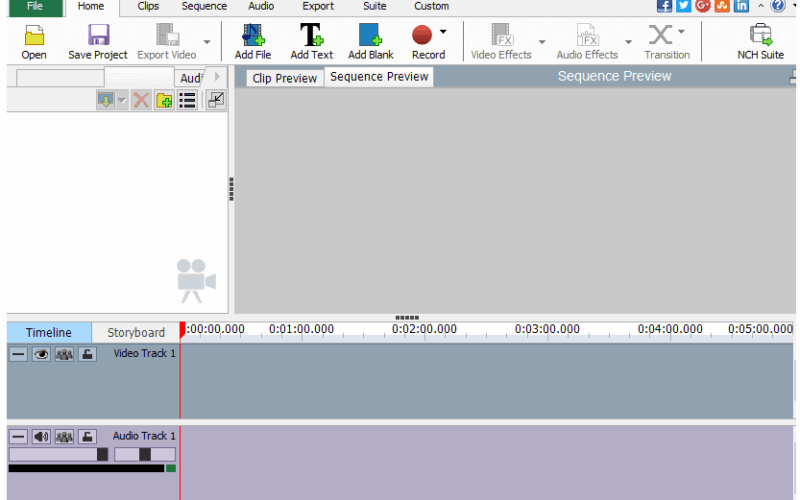Click timeline ruler at 0:02:00.000
This screenshot has height=500, width=800.
click(x=424, y=329)
